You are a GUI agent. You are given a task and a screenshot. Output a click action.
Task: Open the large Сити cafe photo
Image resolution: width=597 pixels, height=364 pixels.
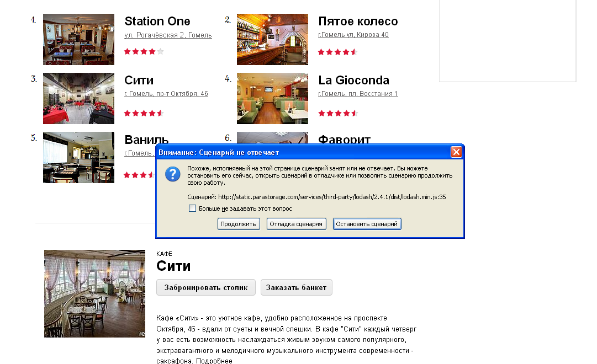[x=94, y=293]
